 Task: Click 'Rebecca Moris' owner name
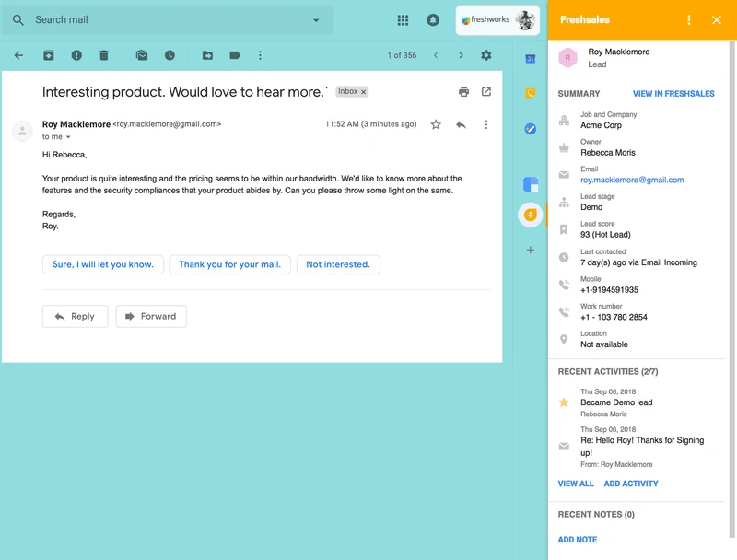[x=608, y=153]
